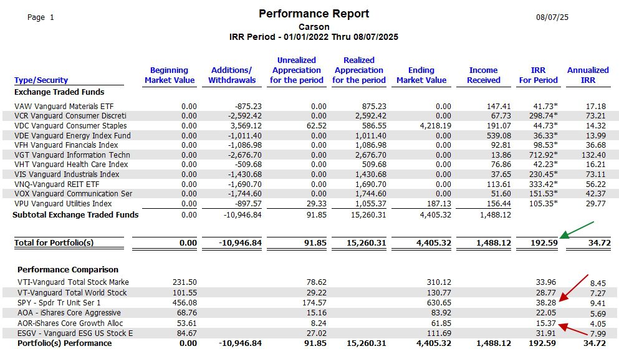Click subtotal realized appreciation 15,260.31
The height and width of the screenshot is (364, 619).
pyautogui.click(x=368, y=215)
